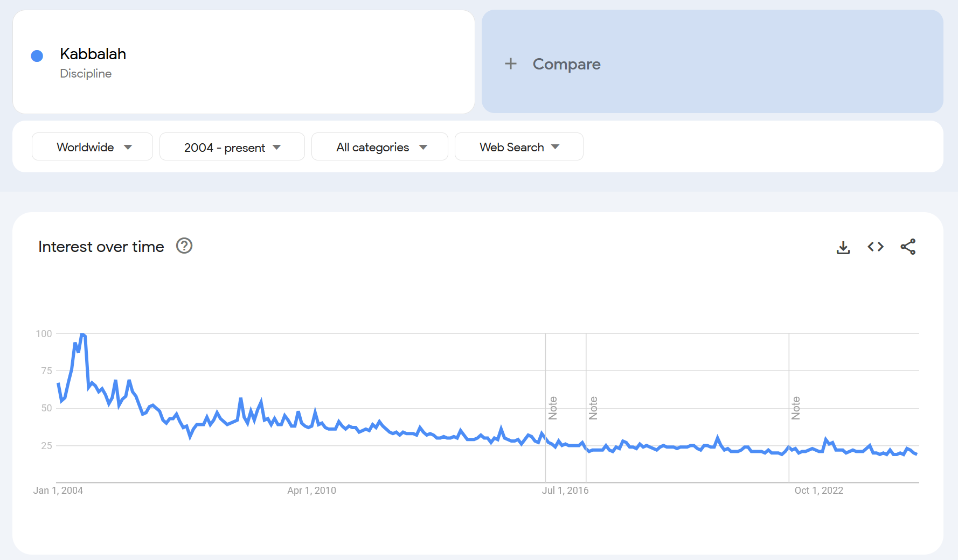Click the Note marker near Jul 2016
The width and height of the screenshot is (958, 560).
point(553,408)
